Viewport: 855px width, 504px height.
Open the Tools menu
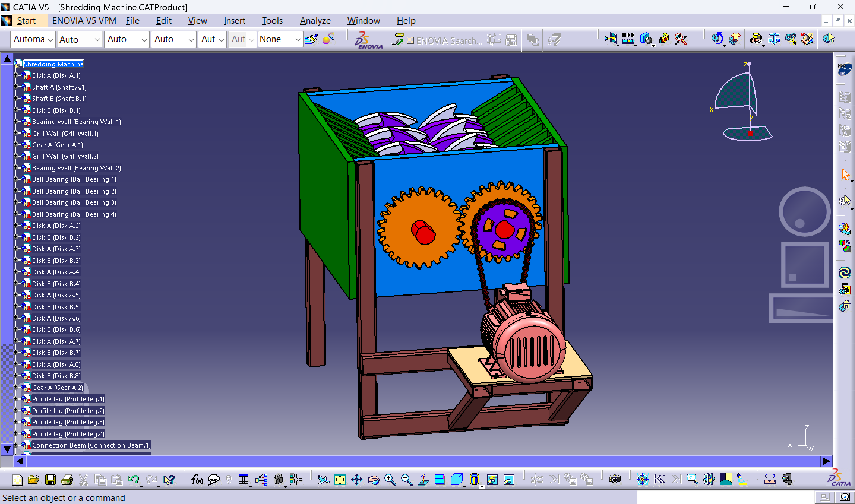pyautogui.click(x=272, y=21)
